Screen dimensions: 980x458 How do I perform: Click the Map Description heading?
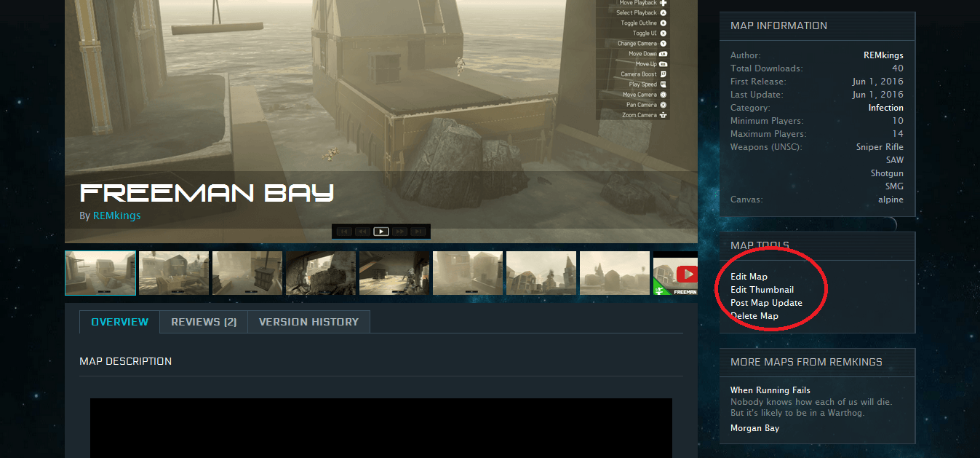click(125, 361)
